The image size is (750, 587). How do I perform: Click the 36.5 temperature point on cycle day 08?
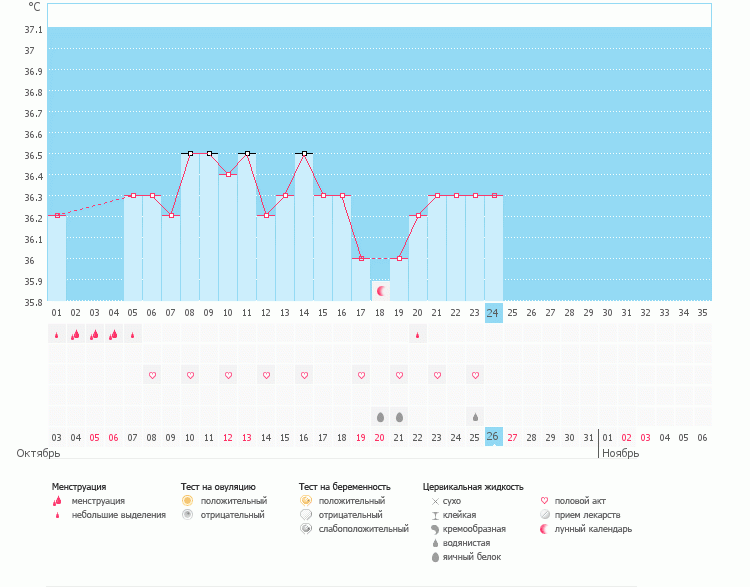click(190, 154)
